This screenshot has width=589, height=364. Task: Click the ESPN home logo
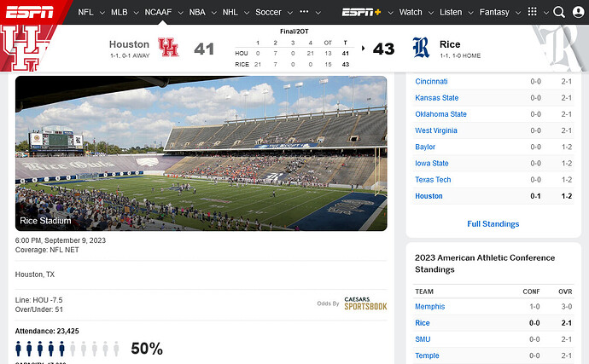[x=27, y=12]
